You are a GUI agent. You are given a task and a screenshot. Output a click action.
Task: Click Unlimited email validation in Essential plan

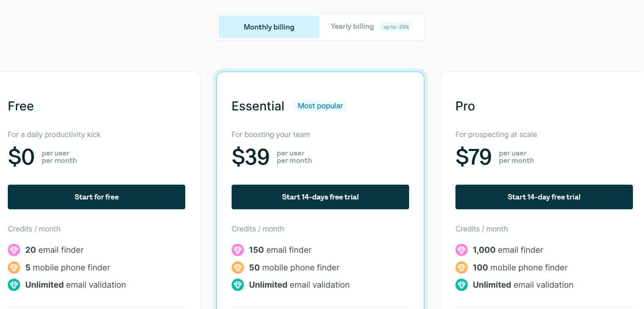(x=299, y=285)
